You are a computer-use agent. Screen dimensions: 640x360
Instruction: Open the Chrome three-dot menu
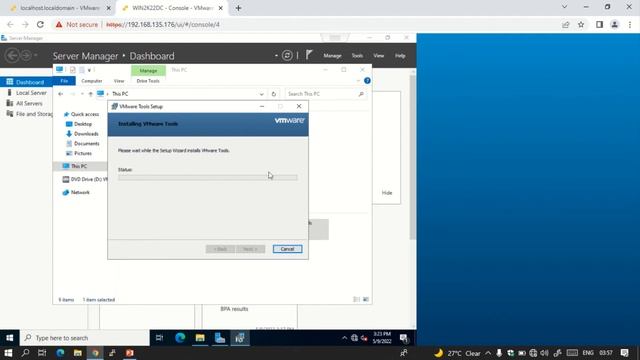click(630, 24)
